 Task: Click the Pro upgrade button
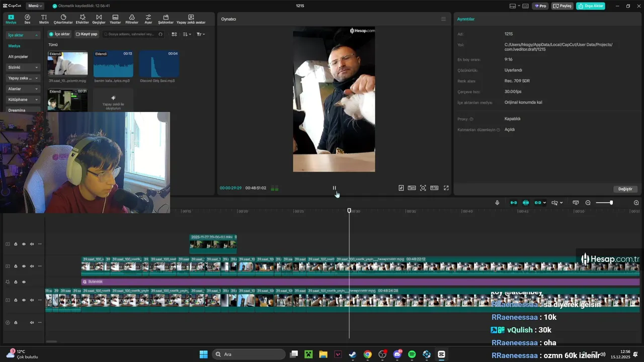tap(541, 6)
